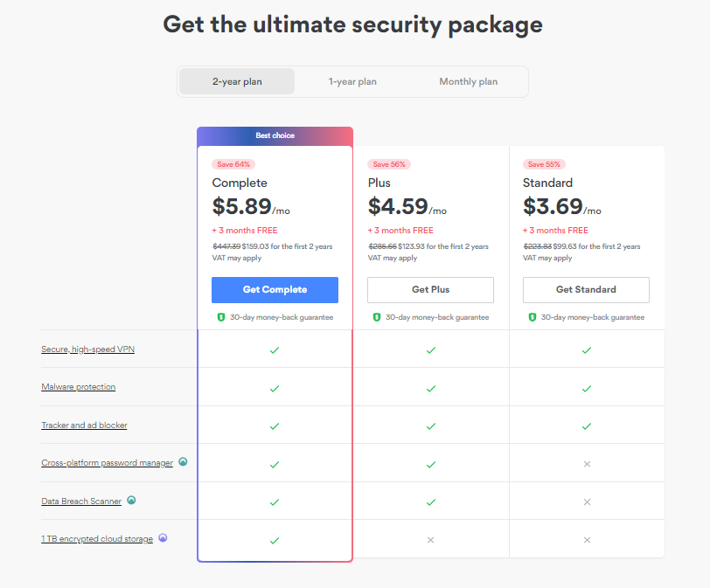Open the Tracker and ad blocker link
This screenshot has width=710, height=588.
84,425
